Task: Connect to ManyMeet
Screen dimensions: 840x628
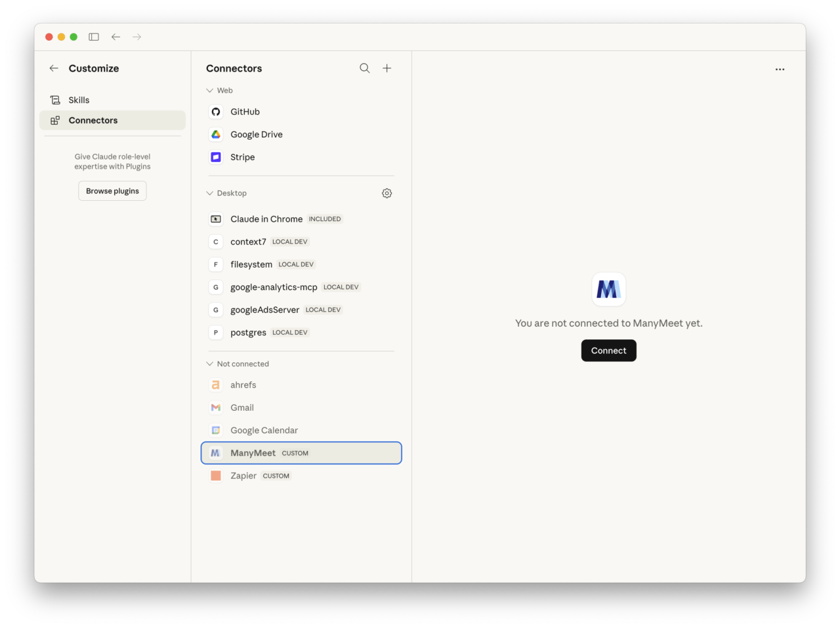Action: point(608,350)
